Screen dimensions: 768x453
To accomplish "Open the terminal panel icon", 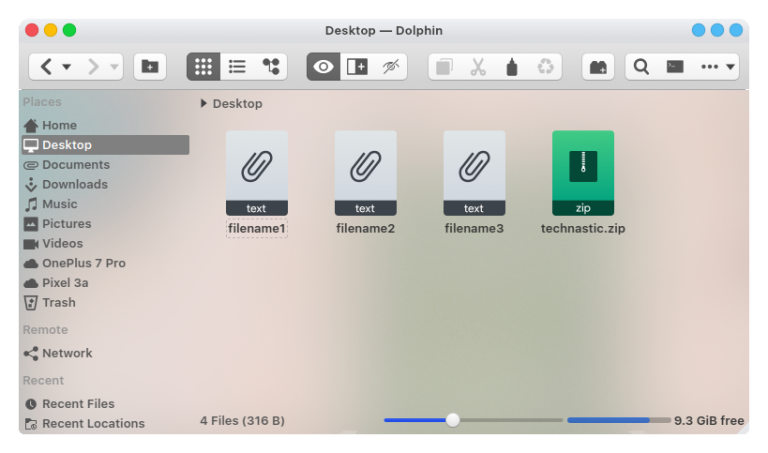I will pyautogui.click(x=675, y=67).
